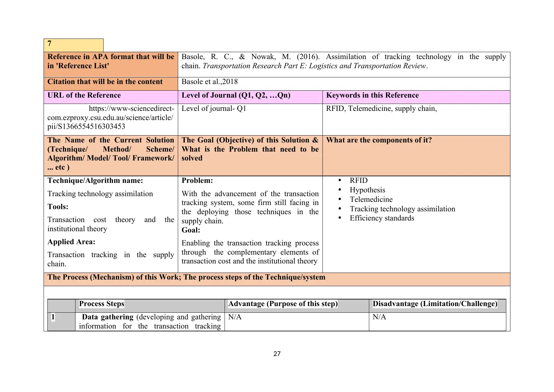554x392 pixels.
Task: Click 'Citation that will be in the content' header
Action: pos(111,84)
